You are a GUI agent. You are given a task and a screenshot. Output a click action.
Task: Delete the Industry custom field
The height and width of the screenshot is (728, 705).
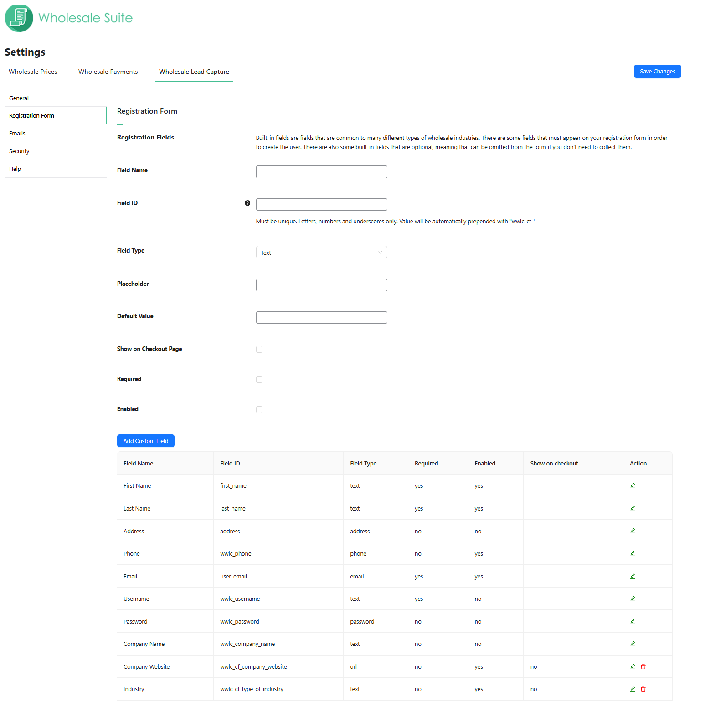click(643, 689)
